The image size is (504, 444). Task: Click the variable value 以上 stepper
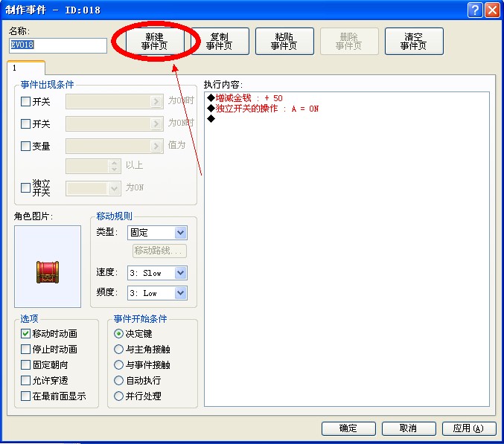point(114,167)
